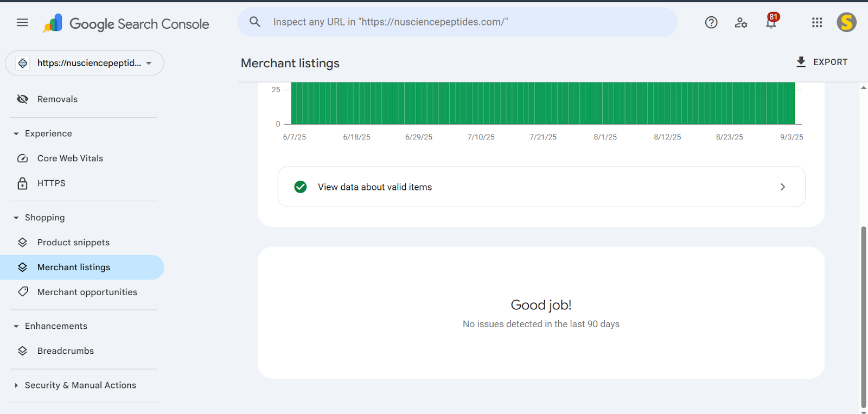
Task: Click the search magnifier icon
Action: pos(255,22)
